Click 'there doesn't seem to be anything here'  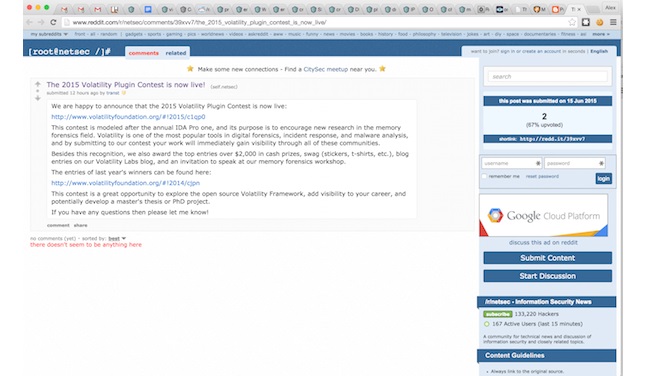(86, 245)
